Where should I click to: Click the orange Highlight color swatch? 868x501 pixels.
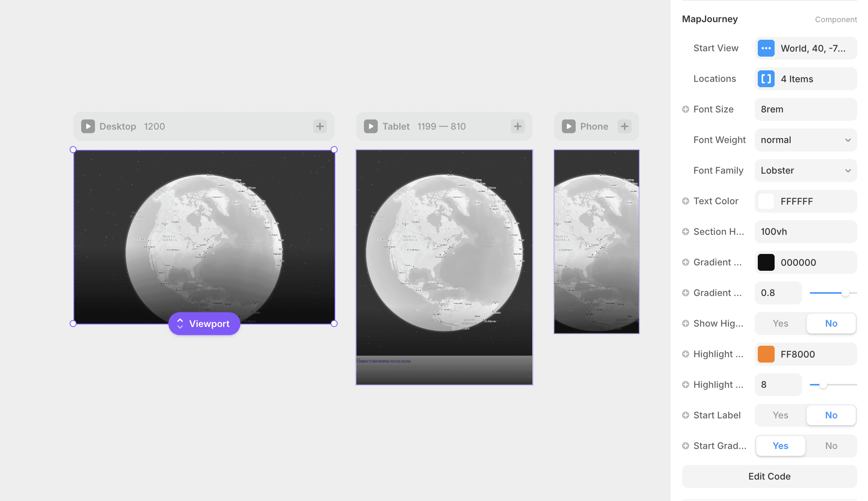click(x=766, y=354)
